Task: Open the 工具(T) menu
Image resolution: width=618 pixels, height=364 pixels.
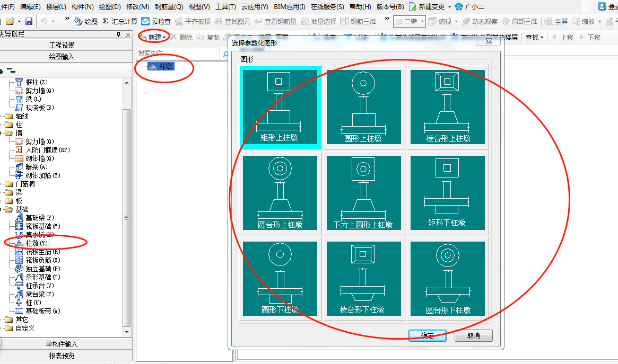Action: (226, 7)
